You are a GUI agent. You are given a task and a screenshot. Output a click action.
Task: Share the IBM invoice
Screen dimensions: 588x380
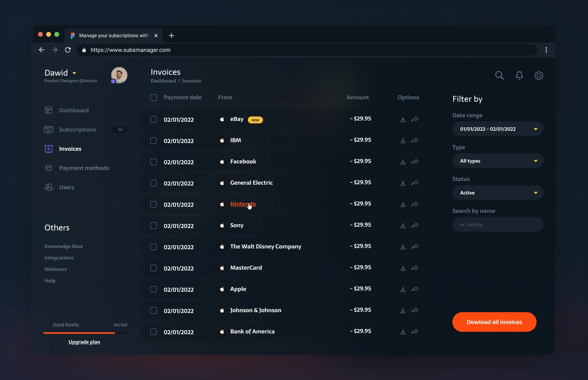(x=415, y=141)
